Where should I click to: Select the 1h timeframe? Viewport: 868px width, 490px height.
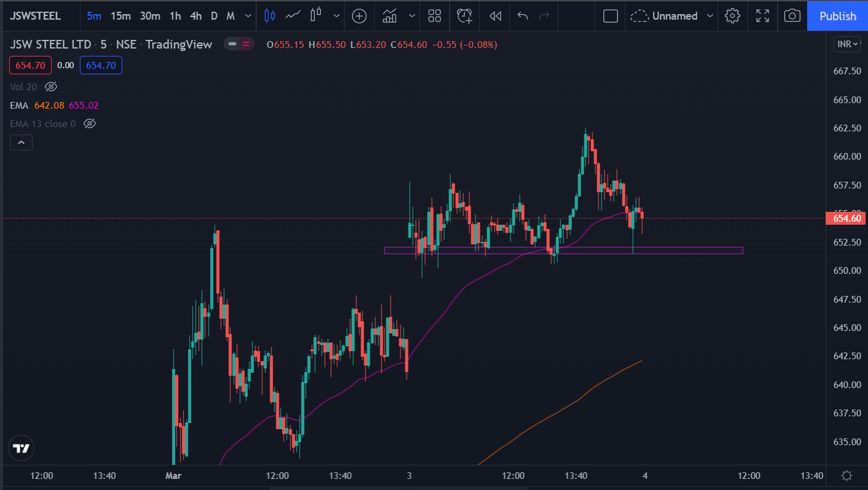[175, 16]
